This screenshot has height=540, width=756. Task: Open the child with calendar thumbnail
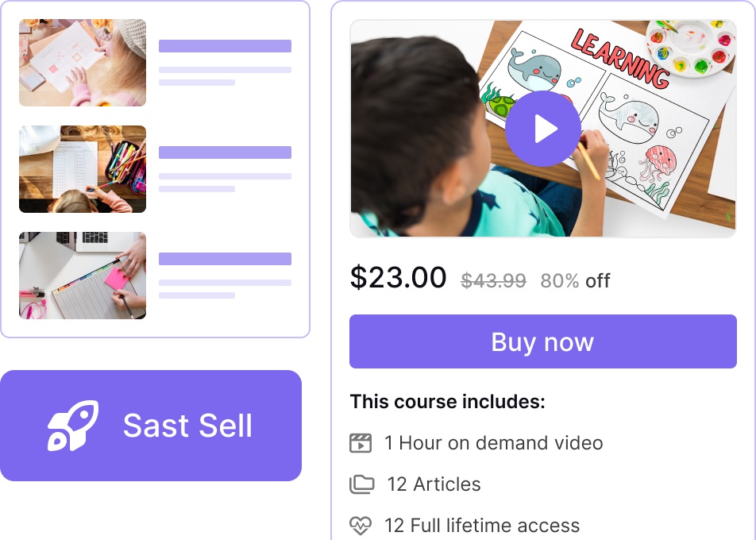[x=83, y=63]
